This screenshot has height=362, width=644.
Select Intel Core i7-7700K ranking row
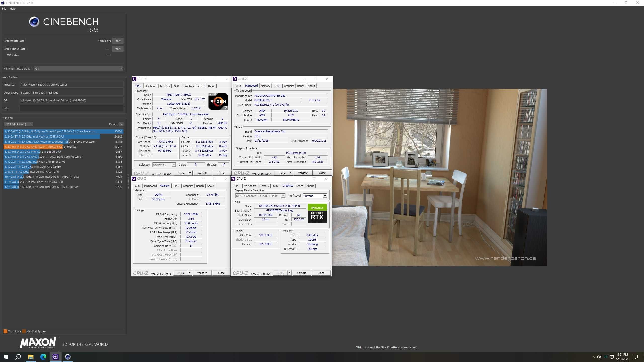coord(63,172)
